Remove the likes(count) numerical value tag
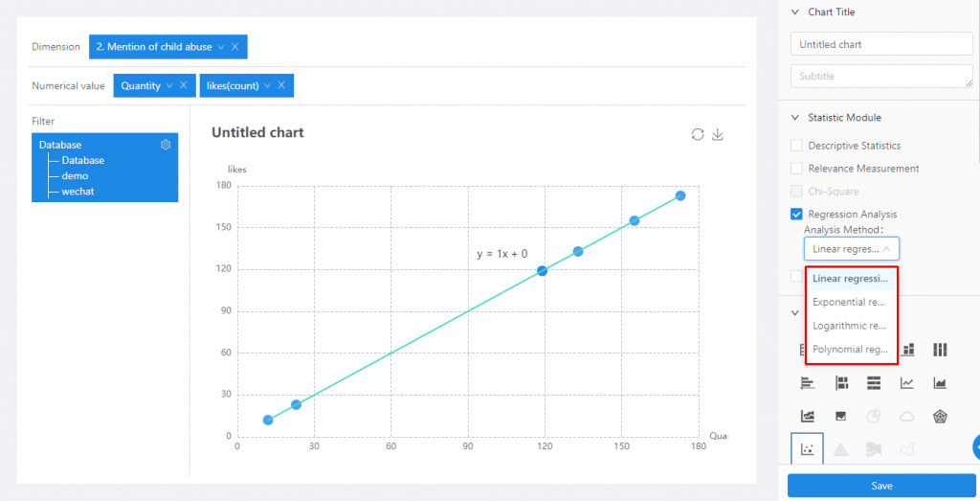Screen dimensions: 980x501 pos(282,85)
